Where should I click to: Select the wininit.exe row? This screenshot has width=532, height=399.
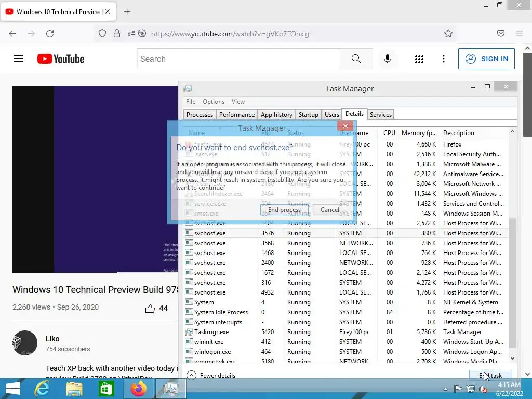(x=346, y=342)
